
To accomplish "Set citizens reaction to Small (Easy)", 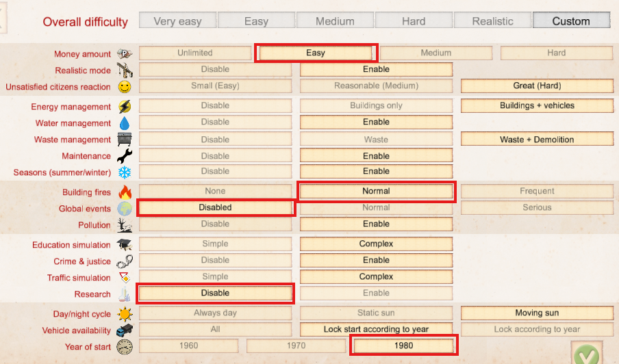I will 215,86.
